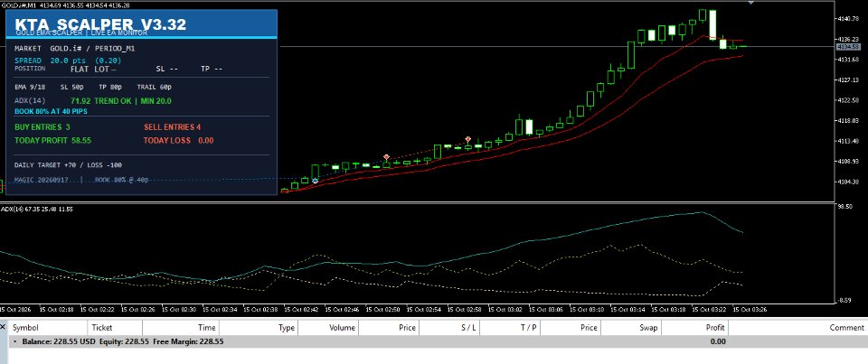868x364 pixels.
Task: Click the Comment column header
Action: (x=798, y=328)
